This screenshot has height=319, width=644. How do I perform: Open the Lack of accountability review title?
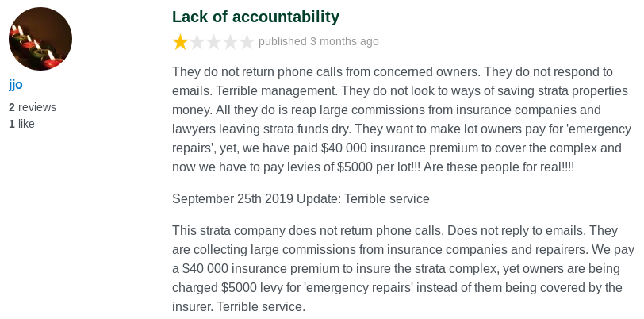point(255,17)
